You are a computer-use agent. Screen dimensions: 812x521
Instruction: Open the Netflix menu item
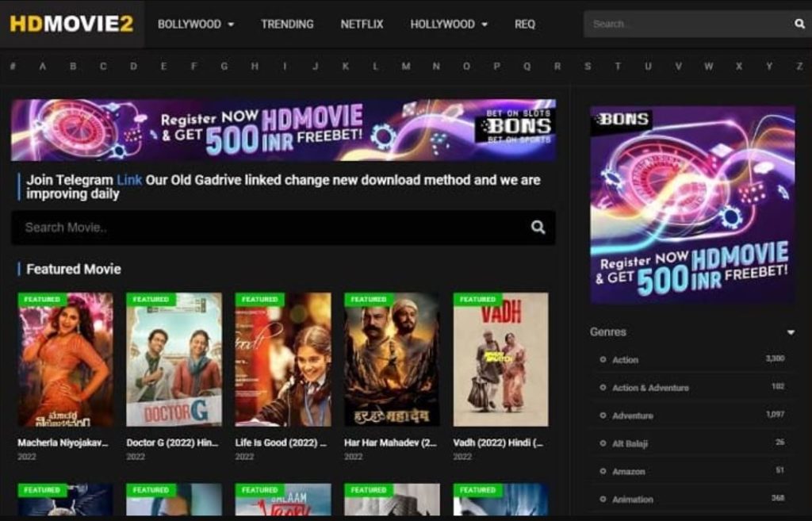pos(362,25)
